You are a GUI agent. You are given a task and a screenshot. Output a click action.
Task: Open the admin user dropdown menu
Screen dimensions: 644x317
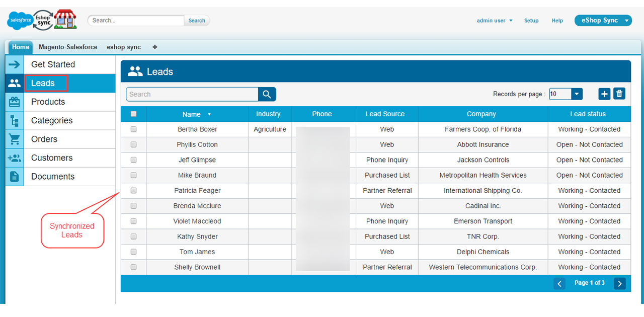495,21
